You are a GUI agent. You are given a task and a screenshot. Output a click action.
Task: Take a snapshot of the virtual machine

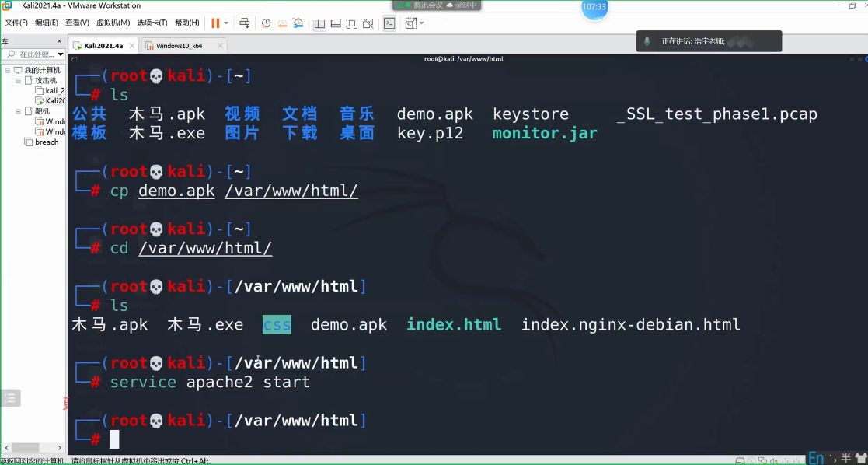point(266,23)
